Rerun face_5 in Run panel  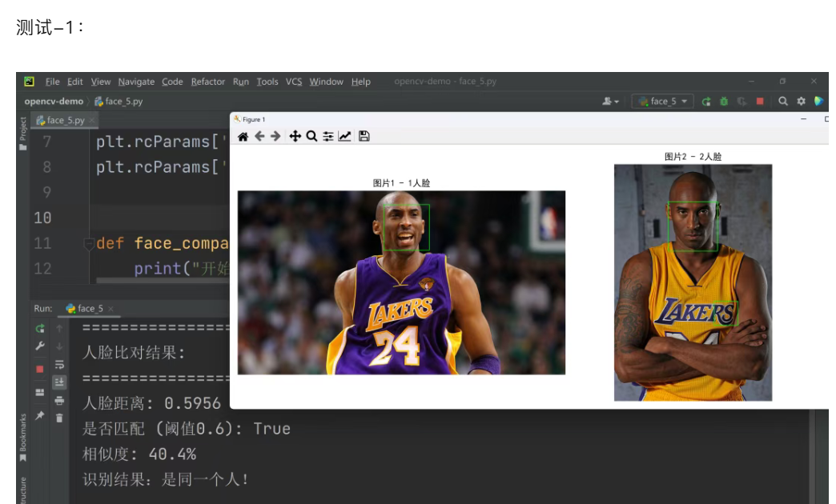pyautogui.click(x=40, y=329)
